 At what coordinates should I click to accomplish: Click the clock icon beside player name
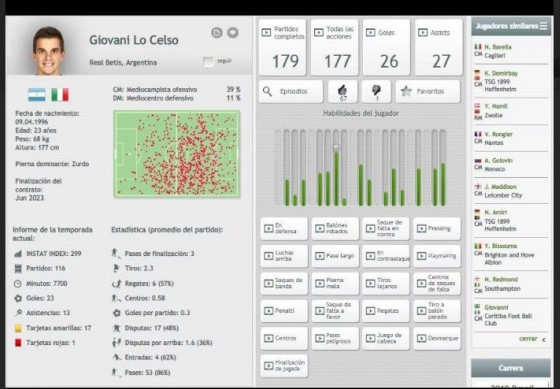click(x=217, y=33)
